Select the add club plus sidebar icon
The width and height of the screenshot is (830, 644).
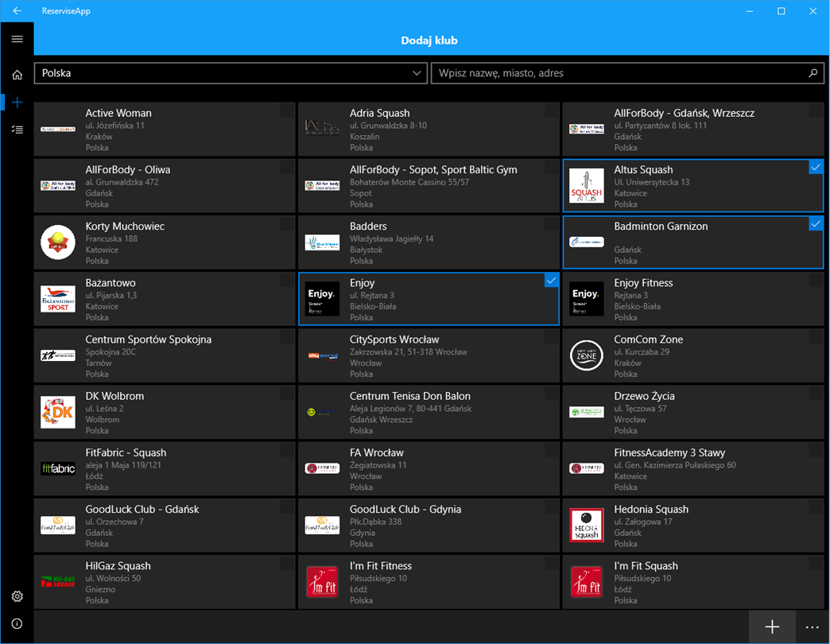pyautogui.click(x=17, y=102)
